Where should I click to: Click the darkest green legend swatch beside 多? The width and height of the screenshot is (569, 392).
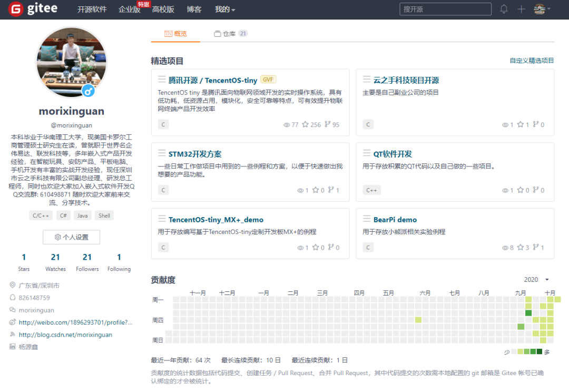[x=539, y=351]
